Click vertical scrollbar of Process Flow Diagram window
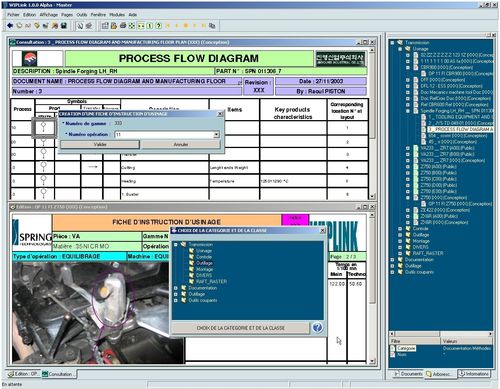This screenshot has height=389, width=500. pyautogui.click(x=372, y=123)
